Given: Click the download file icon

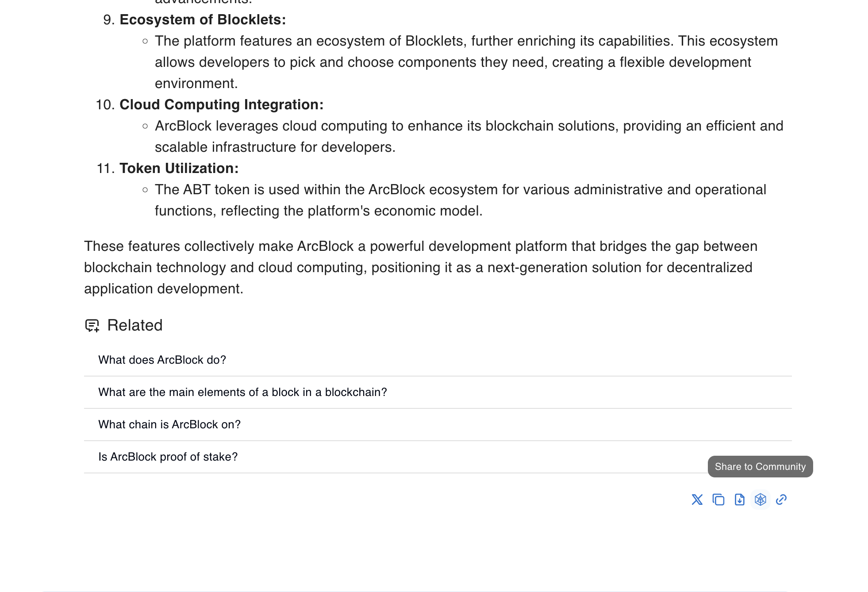Looking at the screenshot, I should point(739,500).
